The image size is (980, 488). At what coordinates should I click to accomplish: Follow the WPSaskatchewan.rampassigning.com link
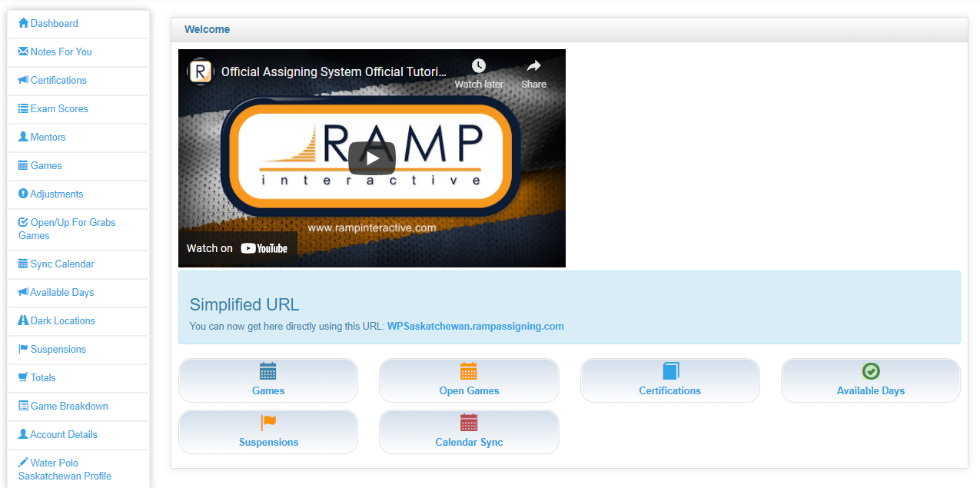pos(476,326)
